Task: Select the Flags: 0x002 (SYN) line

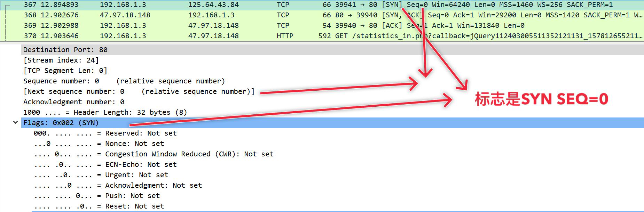Action: pyautogui.click(x=332, y=123)
